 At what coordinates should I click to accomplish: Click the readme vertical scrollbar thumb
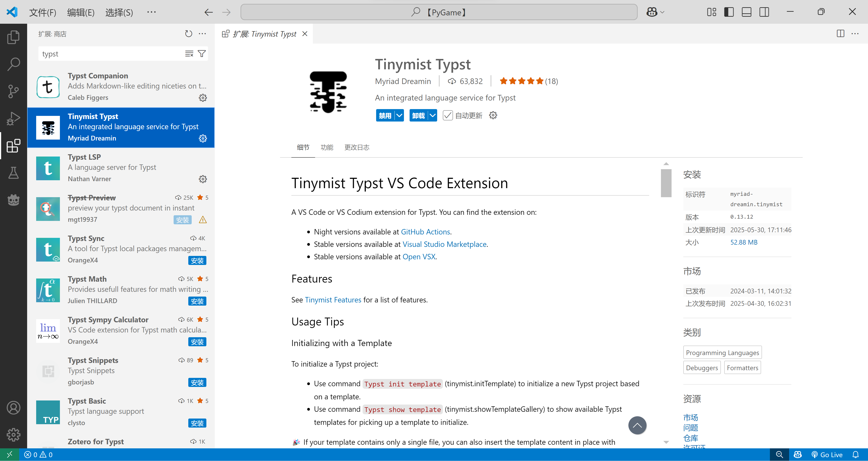(666, 183)
